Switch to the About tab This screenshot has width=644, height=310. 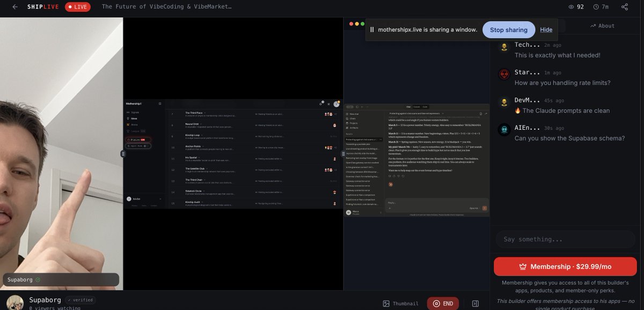602,26
